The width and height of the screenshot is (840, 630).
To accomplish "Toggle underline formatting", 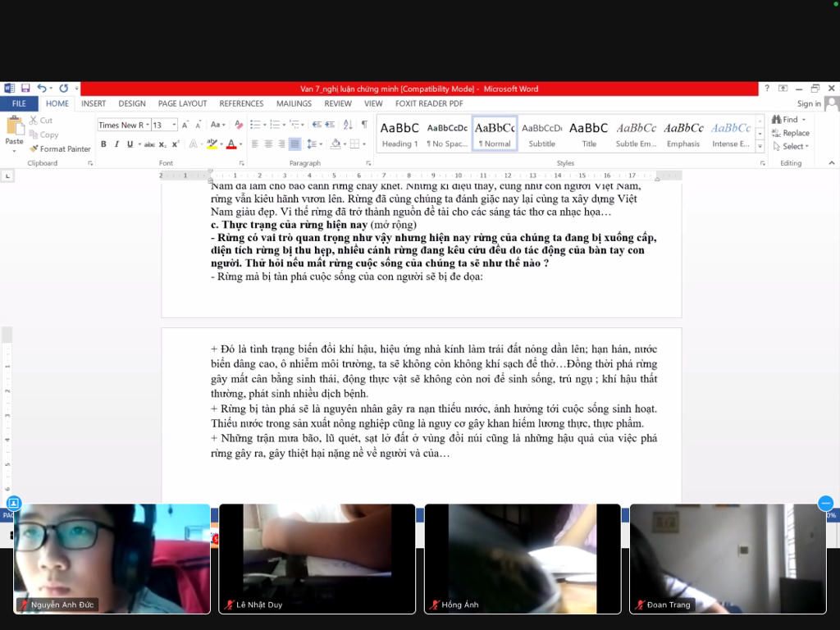I will [130, 144].
